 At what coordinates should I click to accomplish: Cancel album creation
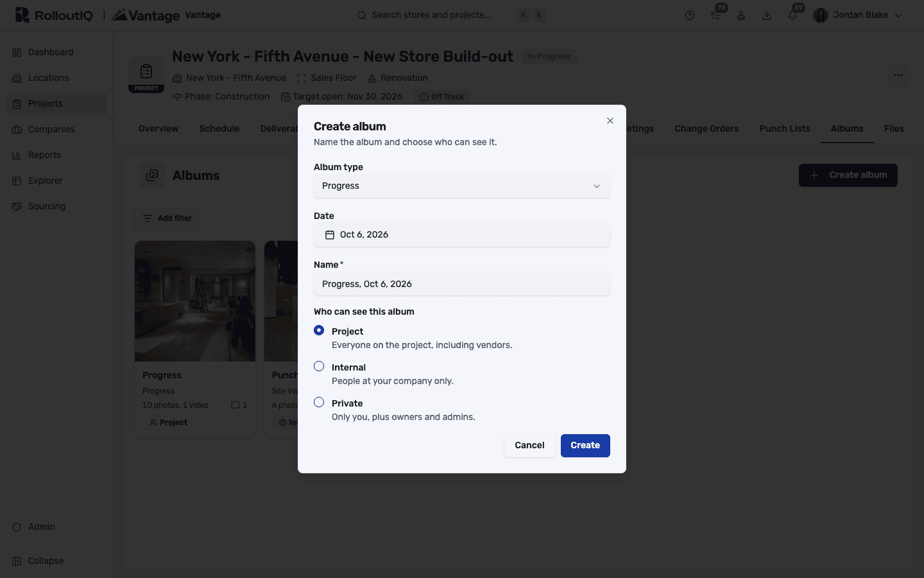click(529, 446)
